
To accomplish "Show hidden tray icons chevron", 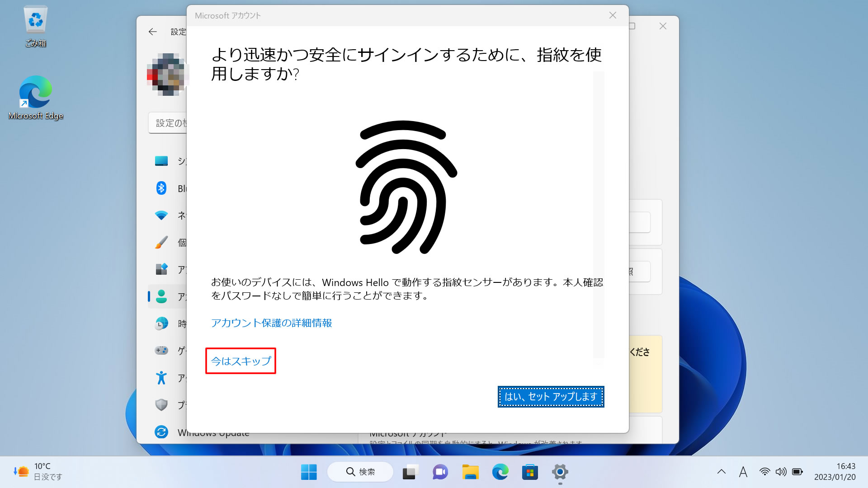I will click(x=722, y=472).
